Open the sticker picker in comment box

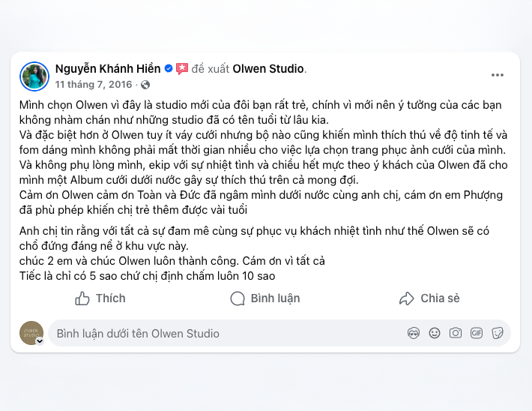pos(497,333)
